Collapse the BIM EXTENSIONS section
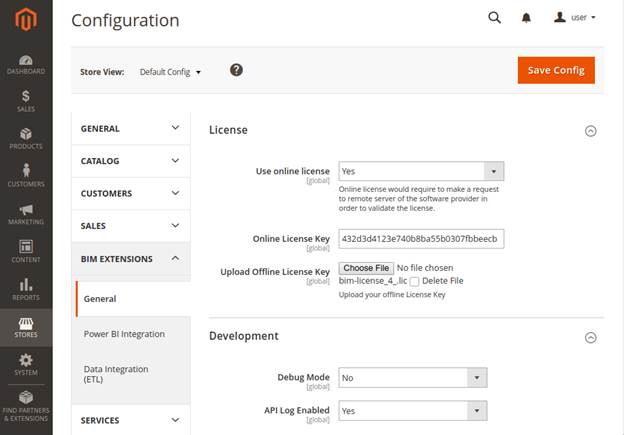 (x=131, y=259)
